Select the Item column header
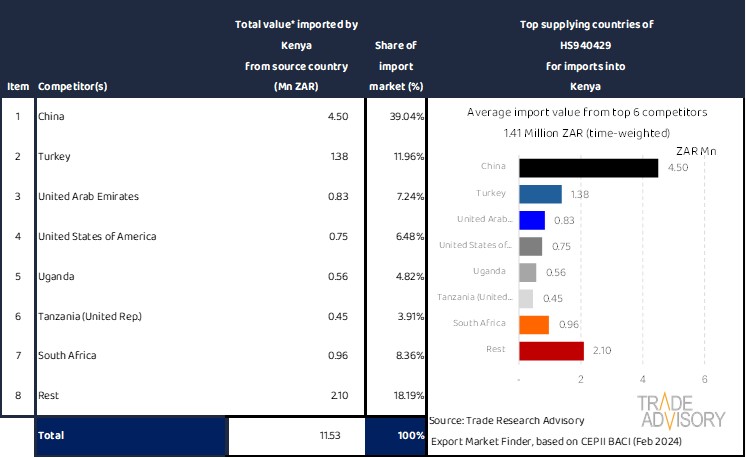Image resolution: width=746 pixels, height=458 pixels. pos(17,87)
